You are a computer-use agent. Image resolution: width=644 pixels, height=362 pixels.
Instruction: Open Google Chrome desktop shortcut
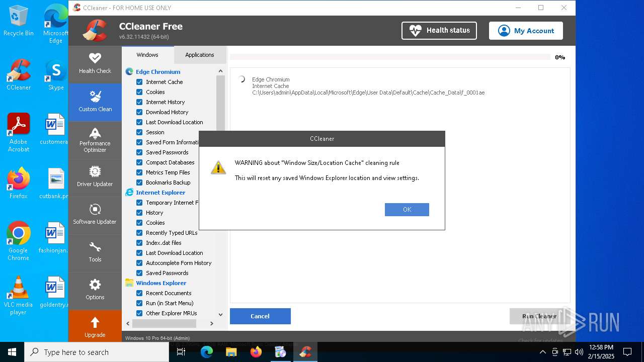[x=18, y=241]
